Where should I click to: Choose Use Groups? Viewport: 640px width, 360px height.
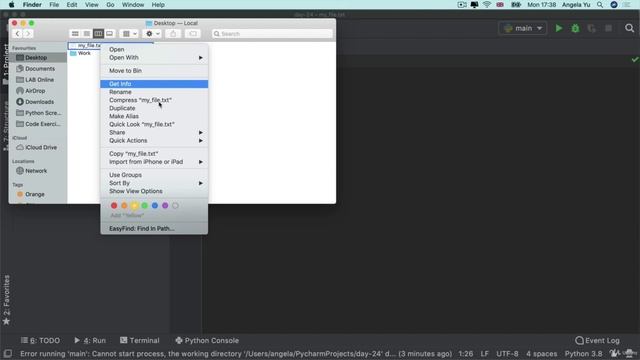tap(154, 175)
